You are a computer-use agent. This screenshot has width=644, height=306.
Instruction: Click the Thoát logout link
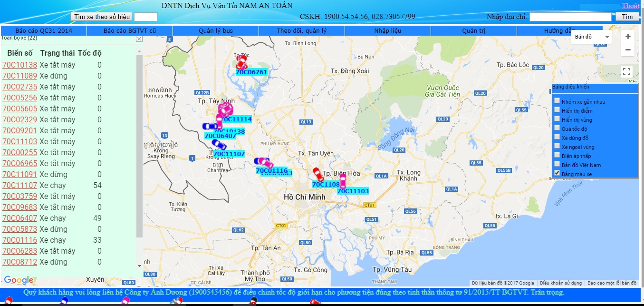[x=630, y=6]
